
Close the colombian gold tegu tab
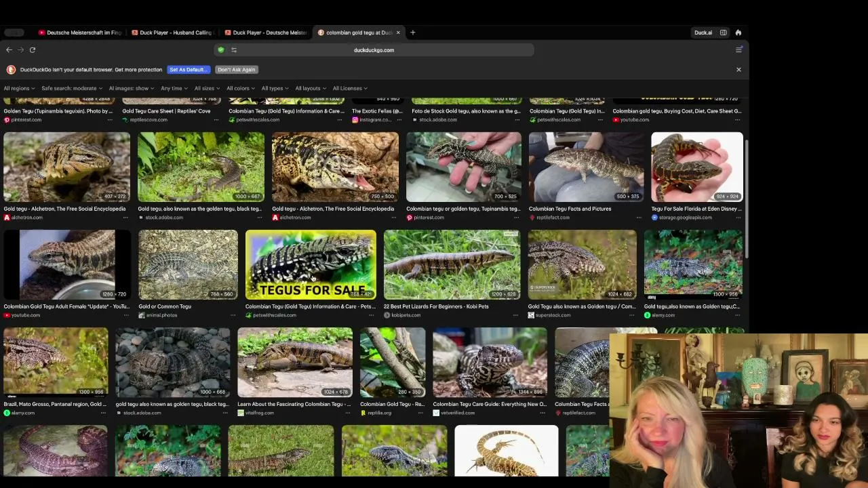(398, 33)
